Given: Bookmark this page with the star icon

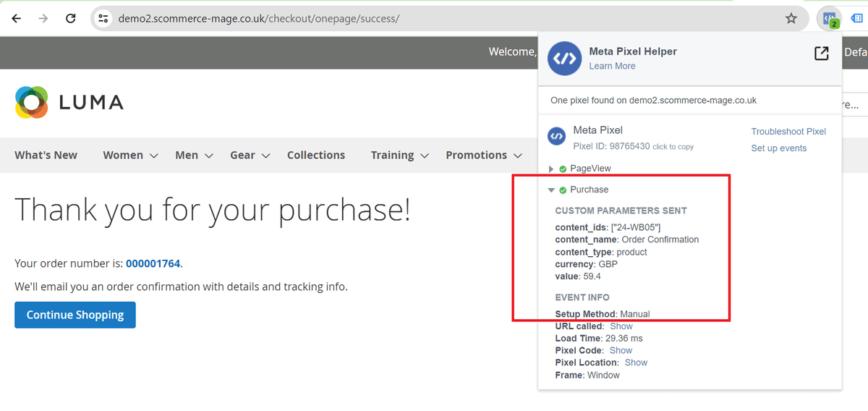Looking at the screenshot, I should [x=791, y=18].
